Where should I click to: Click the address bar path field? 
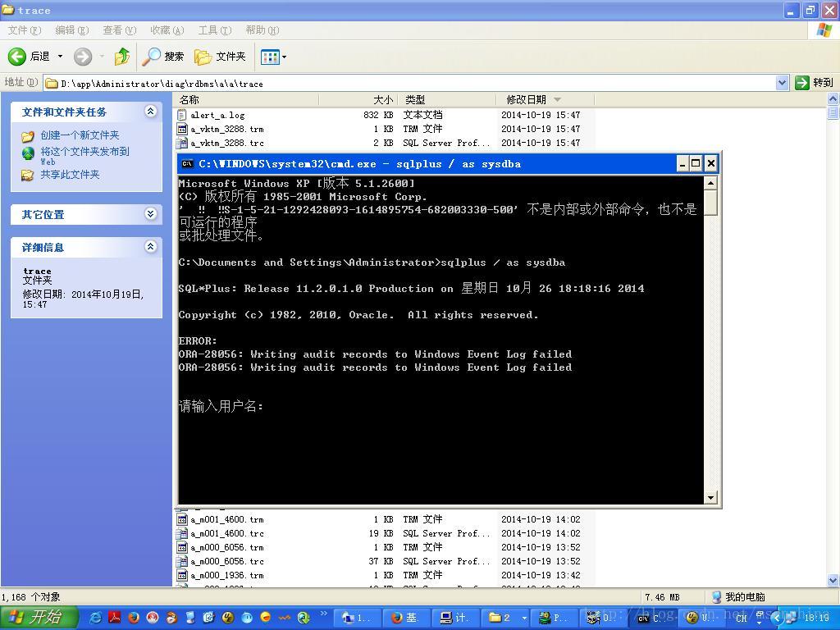410,83
